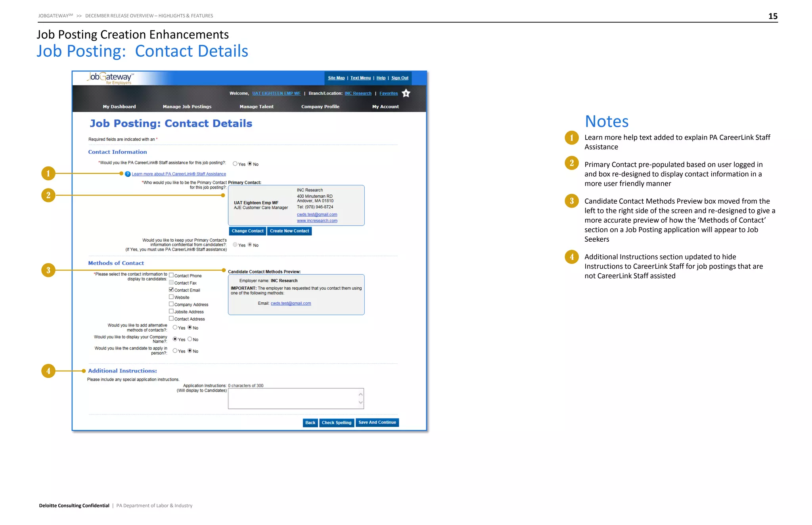This screenshot has width=812, height=525.
Task: Click the 'UAT Eighteen Emp WF' contact name
Action: [256, 203]
